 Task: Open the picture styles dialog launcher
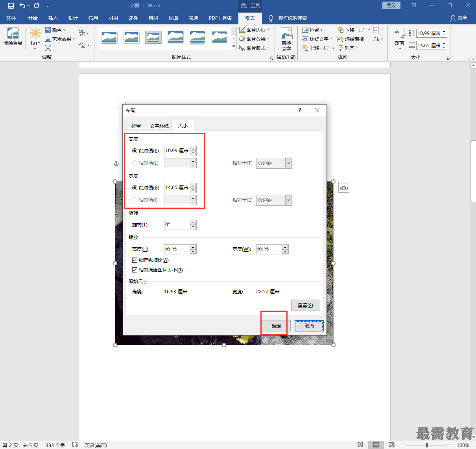272,58
